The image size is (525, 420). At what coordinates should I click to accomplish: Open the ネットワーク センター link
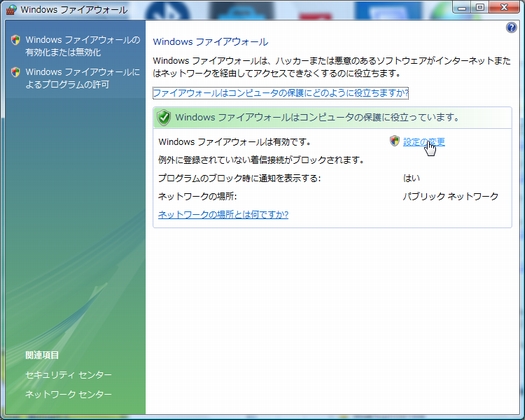pos(68,394)
